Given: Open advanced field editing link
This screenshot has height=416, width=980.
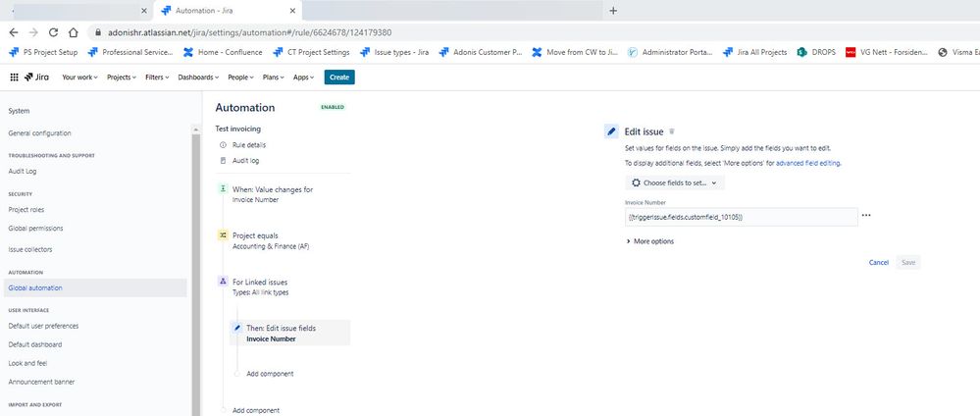Looking at the screenshot, I should click(808, 163).
